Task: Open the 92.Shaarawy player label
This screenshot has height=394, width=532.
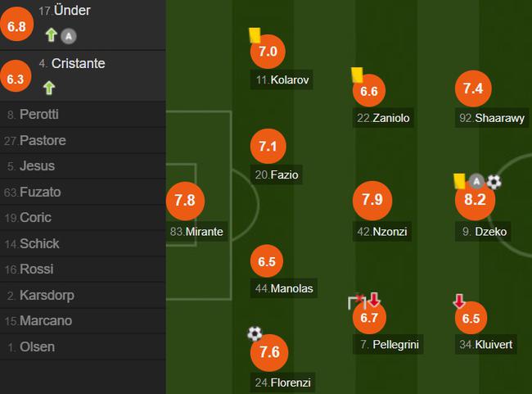Action: 492,118
